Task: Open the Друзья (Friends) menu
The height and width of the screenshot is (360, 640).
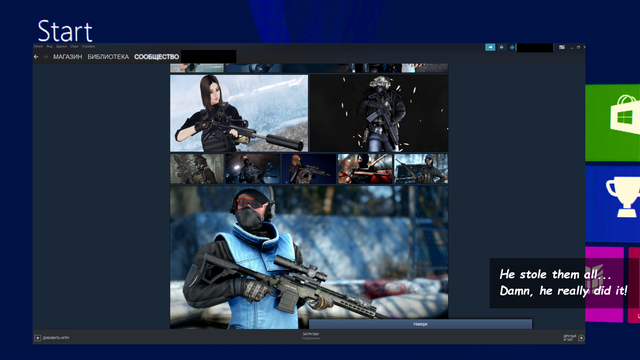Action: pos(61,47)
